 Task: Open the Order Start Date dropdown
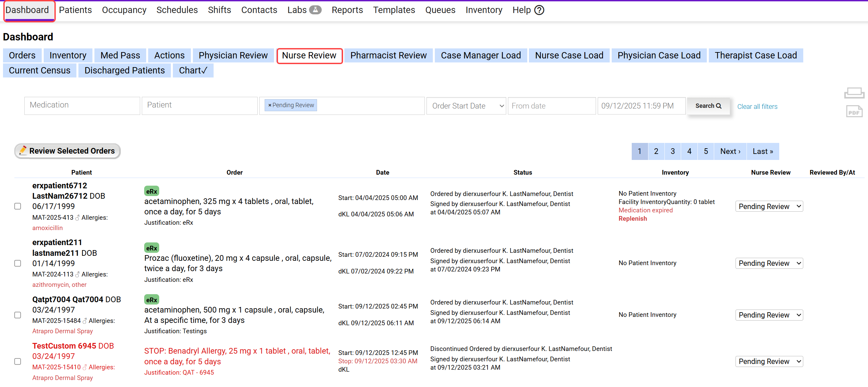pos(466,106)
